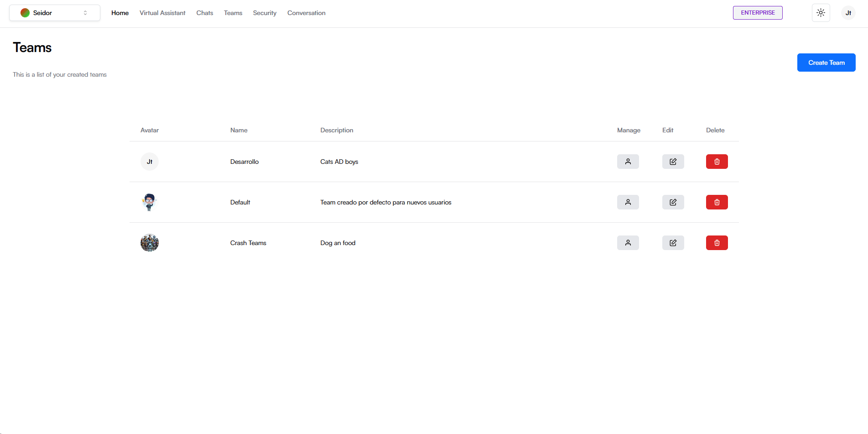Delete the Crash Teams entry
The width and height of the screenshot is (868, 434).
point(717,243)
